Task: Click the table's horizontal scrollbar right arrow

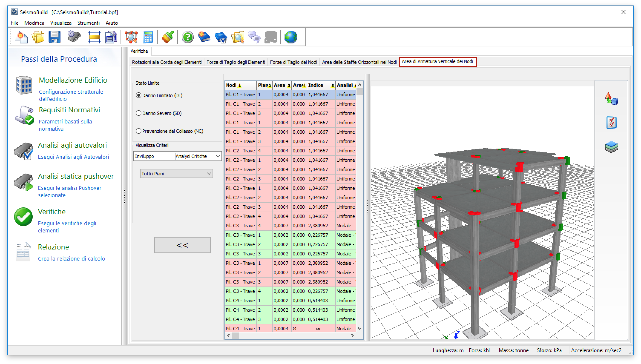Action: tap(352, 336)
